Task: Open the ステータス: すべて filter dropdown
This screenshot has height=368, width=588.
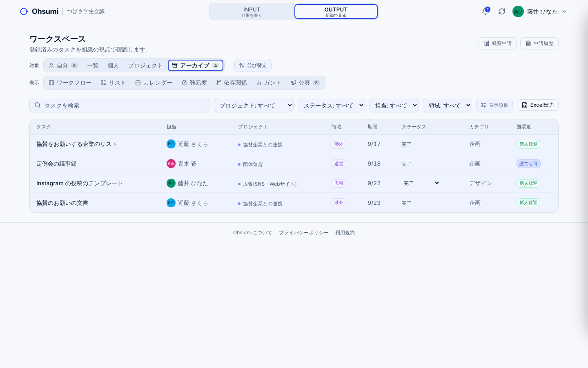Action: pyautogui.click(x=331, y=105)
